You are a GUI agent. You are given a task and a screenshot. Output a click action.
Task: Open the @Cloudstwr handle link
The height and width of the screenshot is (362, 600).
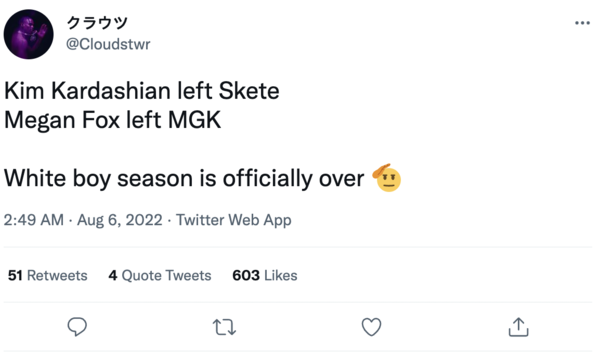pos(108,44)
